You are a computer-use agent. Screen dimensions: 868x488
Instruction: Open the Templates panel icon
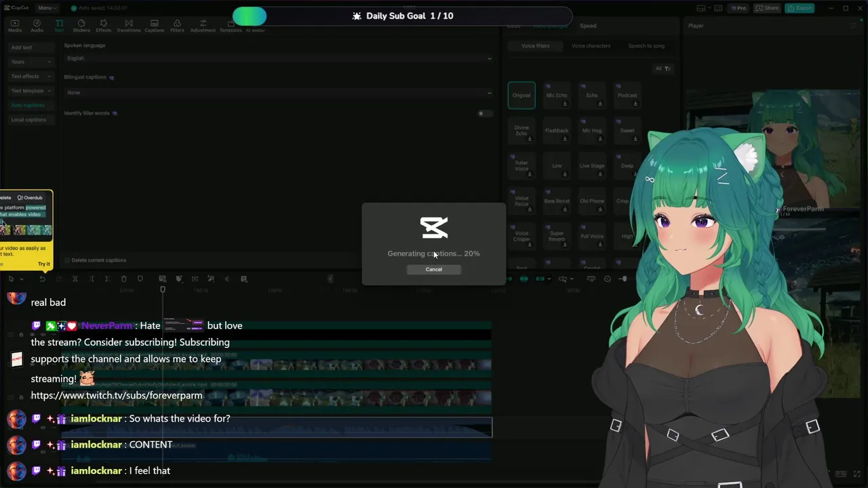pyautogui.click(x=231, y=26)
